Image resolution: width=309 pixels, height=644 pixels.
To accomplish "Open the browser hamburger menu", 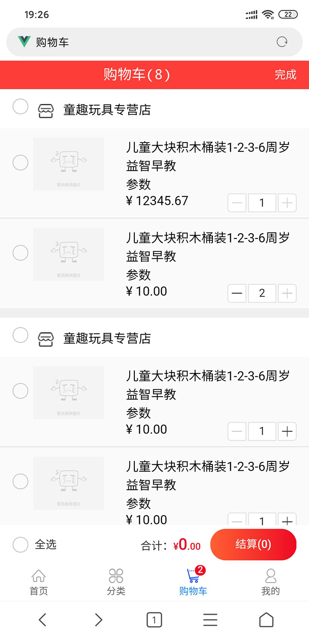I will coord(210,620).
